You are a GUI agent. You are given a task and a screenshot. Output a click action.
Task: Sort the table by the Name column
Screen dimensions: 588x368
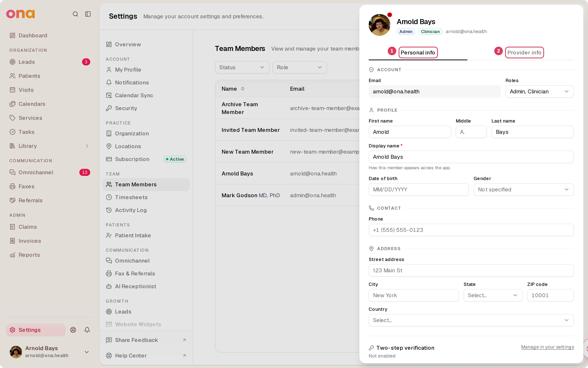pyautogui.click(x=233, y=89)
